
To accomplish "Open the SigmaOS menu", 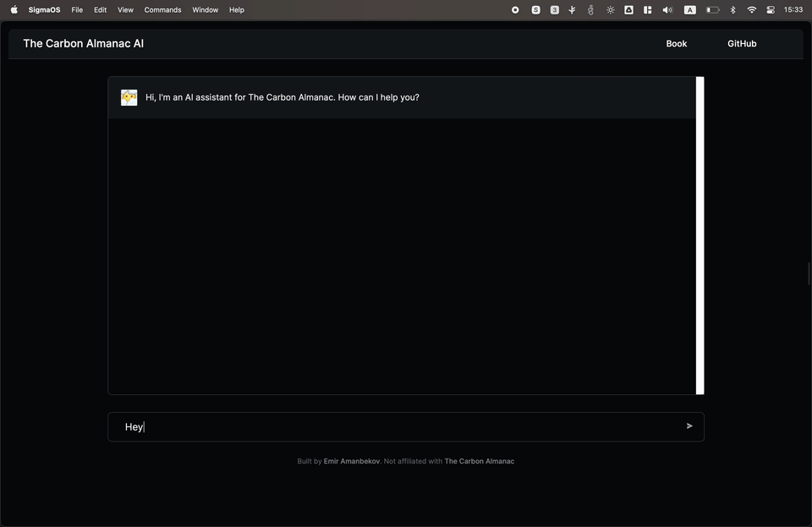I will tap(45, 10).
